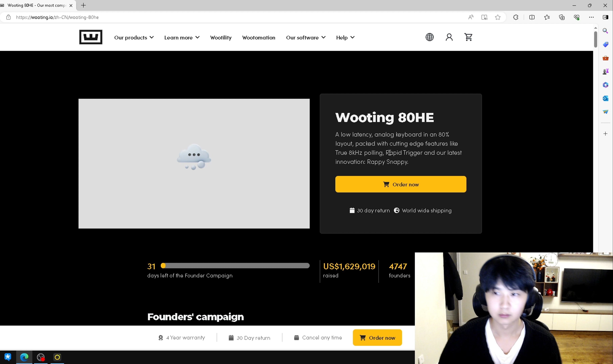Toggle the Edge sidebar button
Viewport: 613px width, 364px height.
pyautogui.click(x=605, y=17)
